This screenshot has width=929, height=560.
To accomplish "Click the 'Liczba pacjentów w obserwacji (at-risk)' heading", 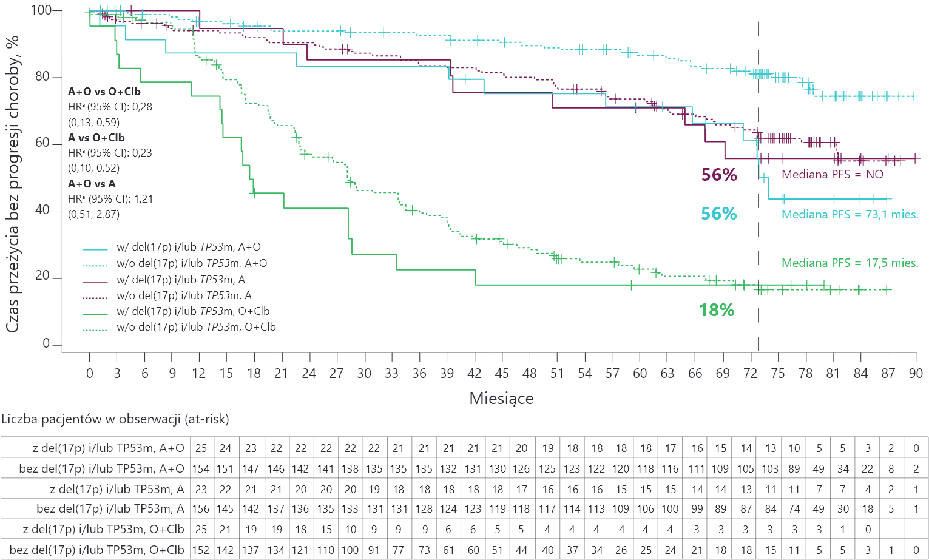I will click(116, 419).
